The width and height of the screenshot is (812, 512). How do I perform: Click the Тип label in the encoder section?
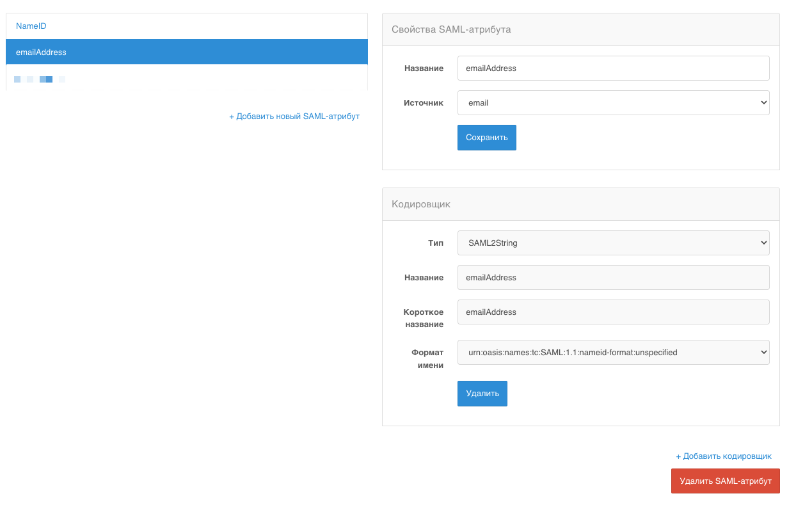(x=436, y=243)
